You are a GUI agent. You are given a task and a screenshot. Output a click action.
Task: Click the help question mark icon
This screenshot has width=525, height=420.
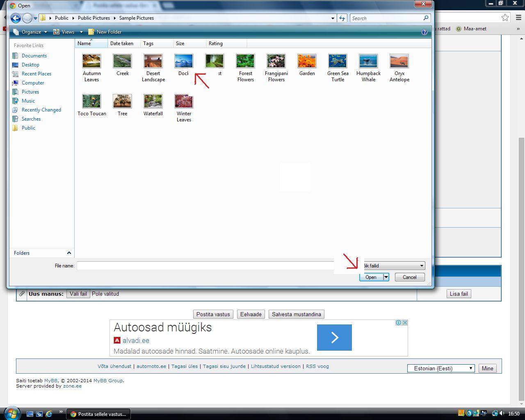[425, 32]
